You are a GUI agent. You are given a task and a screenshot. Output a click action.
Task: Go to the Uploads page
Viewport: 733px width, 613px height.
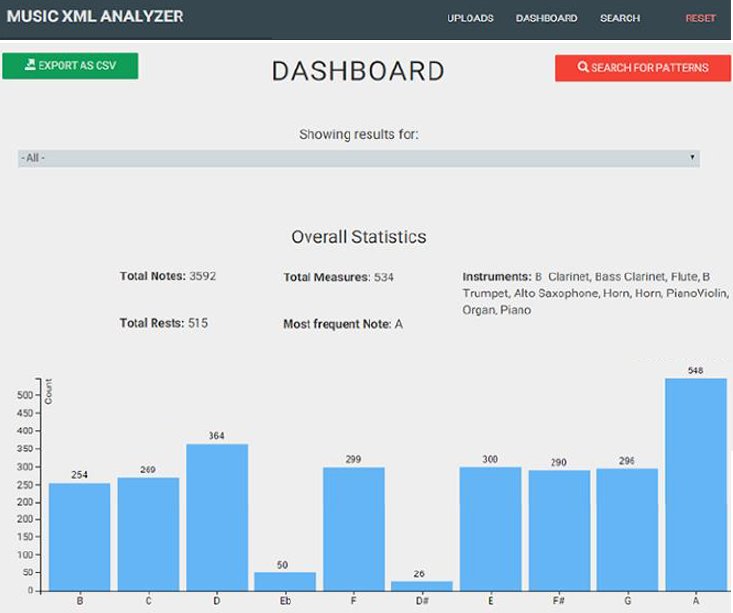(x=470, y=18)
